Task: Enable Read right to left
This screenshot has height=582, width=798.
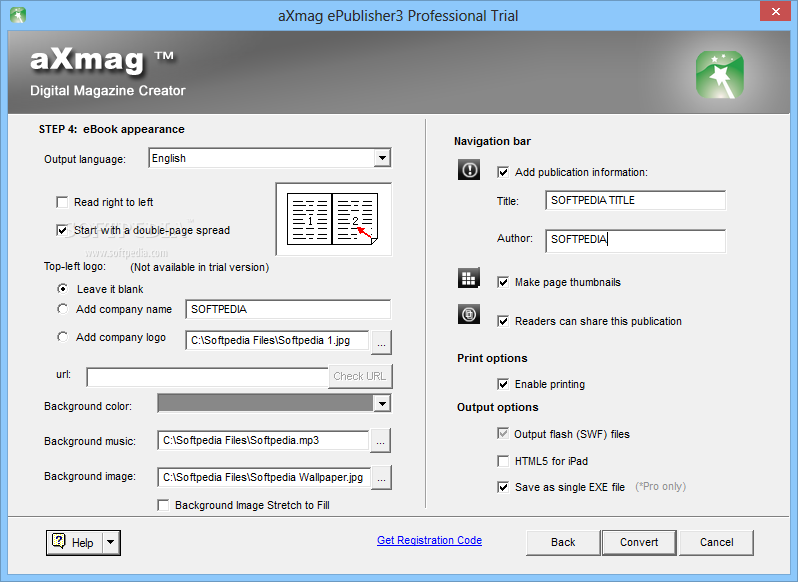Action: point(62,202)
